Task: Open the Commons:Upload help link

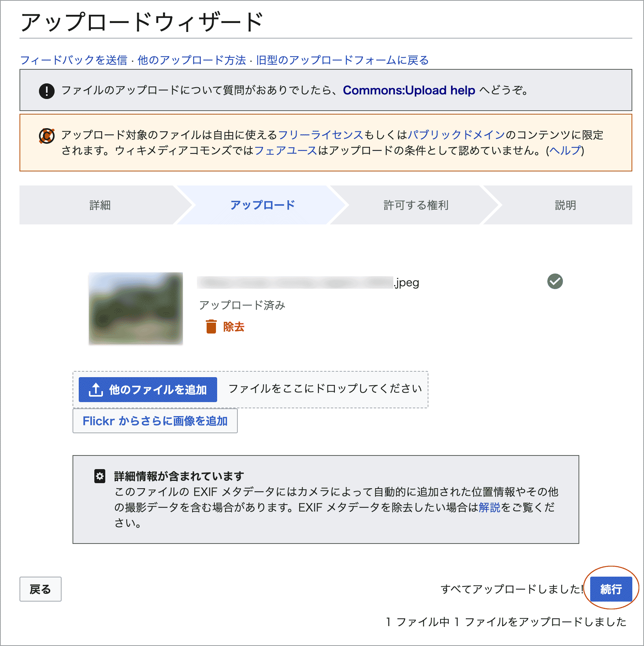Action: (409, 90)
